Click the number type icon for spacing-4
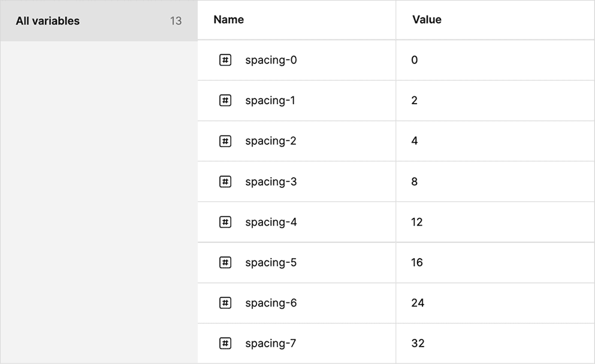 pos(225,222)
